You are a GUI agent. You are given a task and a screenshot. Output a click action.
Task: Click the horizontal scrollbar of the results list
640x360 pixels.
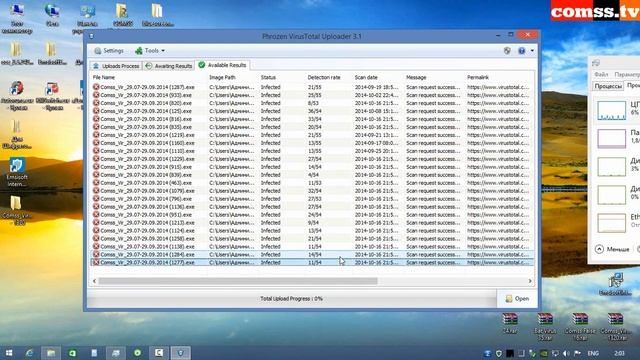pyautogui.click(x=238, y=281)
